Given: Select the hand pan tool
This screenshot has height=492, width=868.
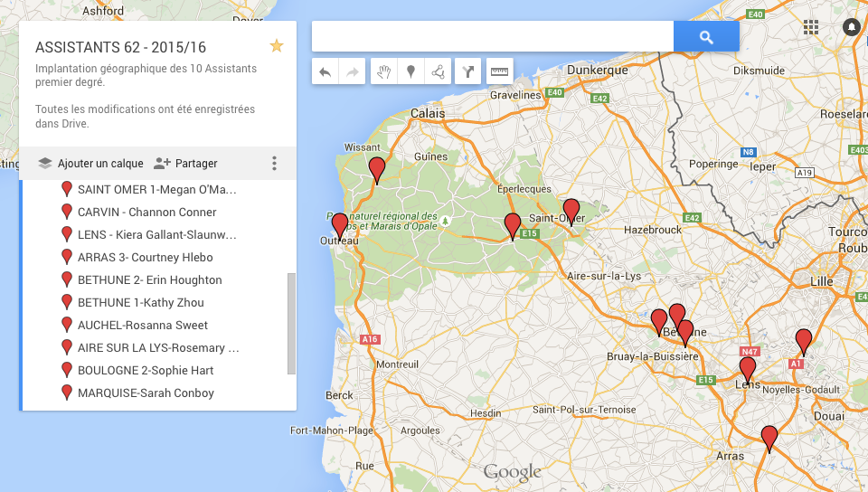Looking at the screenshot, I should coord(384,71).
